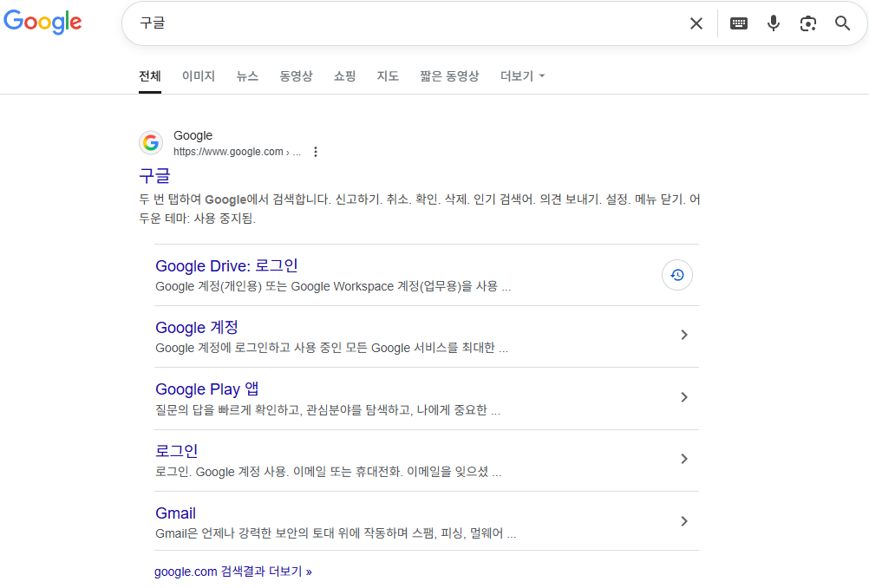The width and height of the screenshot is (869, 588).
Task: Switch to the 짧은 동영상 tab
Action: point(449,76)
